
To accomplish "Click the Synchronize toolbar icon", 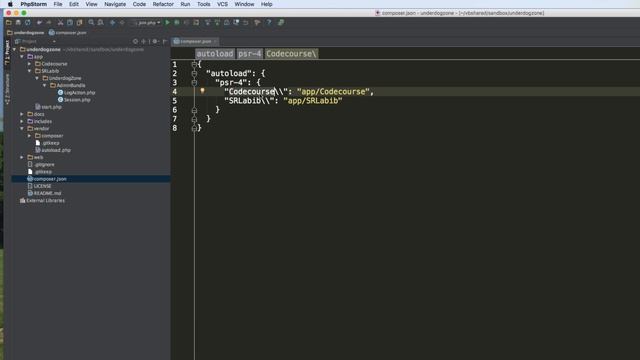I will point(28,22).
